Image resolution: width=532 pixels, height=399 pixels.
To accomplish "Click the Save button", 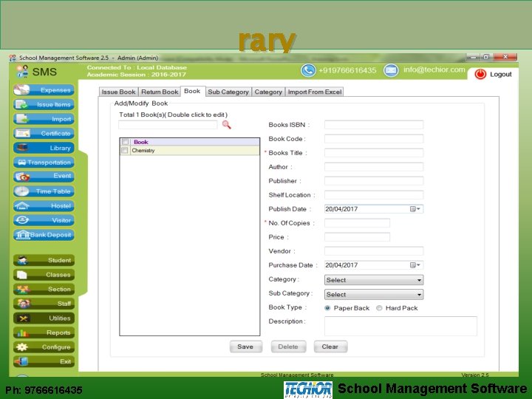I will [x=245, y=347].
